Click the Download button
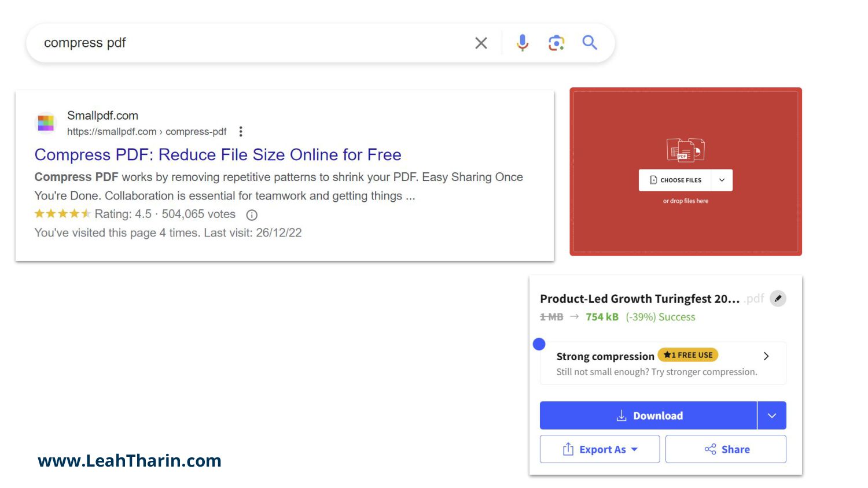 [x=648, y=415]
